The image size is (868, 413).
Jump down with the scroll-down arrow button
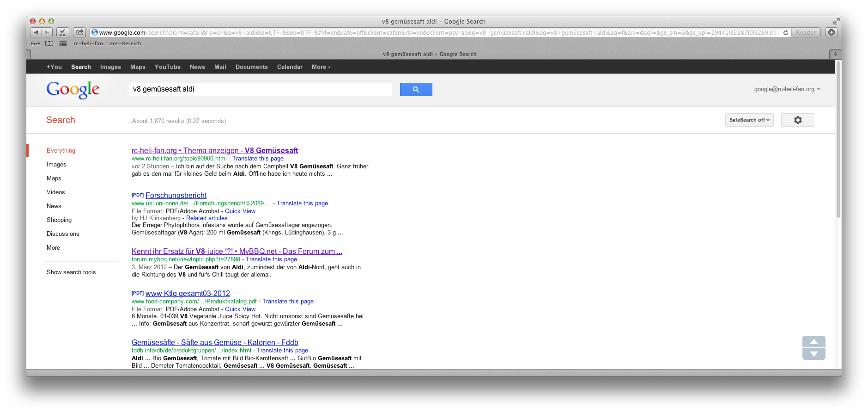click(x=814, y=354)
